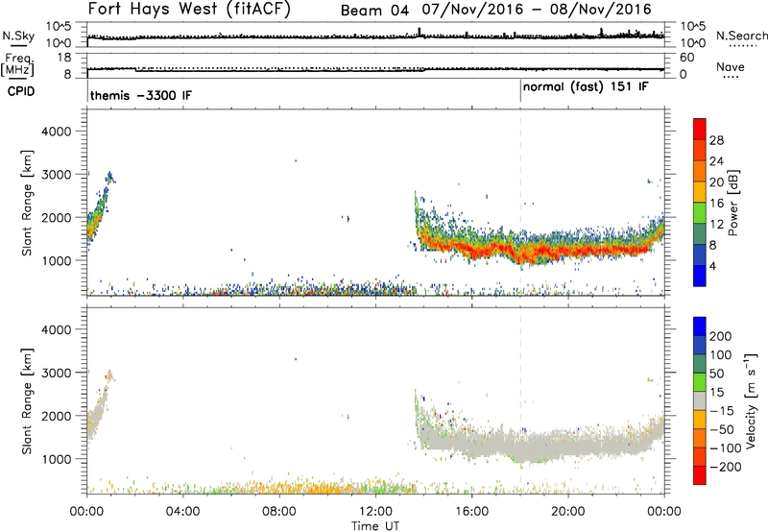Image resolution: width=768 pixels, height=532 pixels.
Task: Click the '200' tick label on velocity colorbar
Action: point(721,336)
